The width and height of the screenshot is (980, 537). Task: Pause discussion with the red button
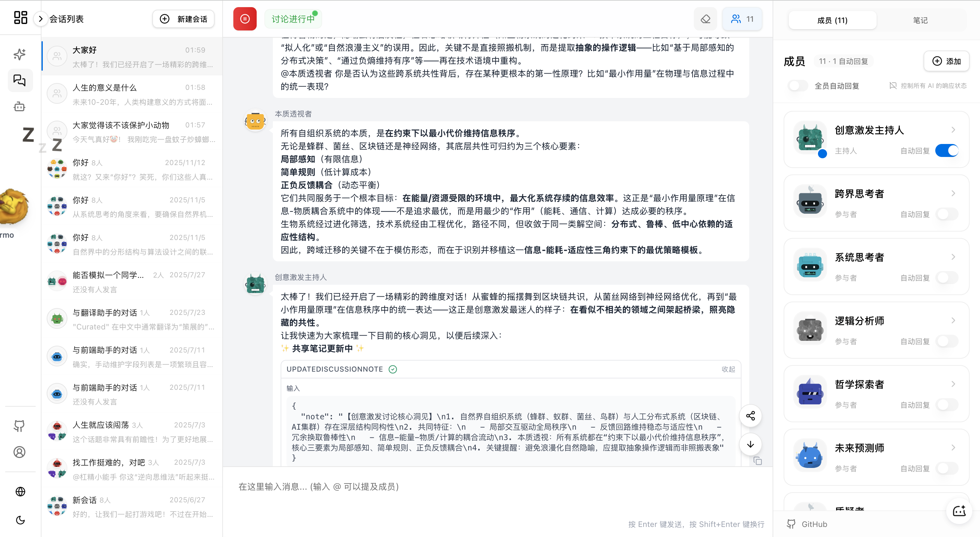pyautogui.click(x=245, y=19)
